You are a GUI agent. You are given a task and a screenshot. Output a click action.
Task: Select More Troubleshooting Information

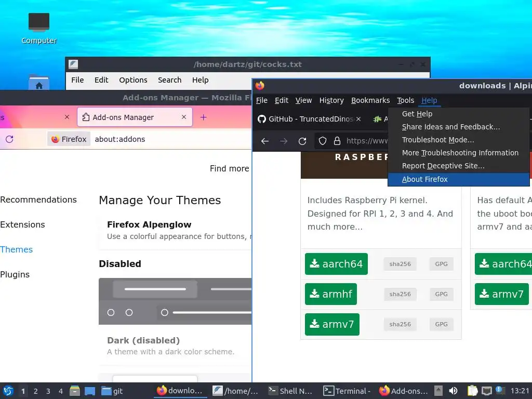(x=458, y=153)
